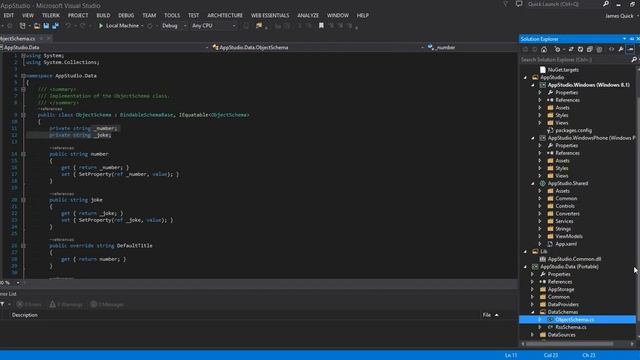Select App.xaml in Solution Explorer
Viewport: 640px width, 360px height.
click(566, 244)
